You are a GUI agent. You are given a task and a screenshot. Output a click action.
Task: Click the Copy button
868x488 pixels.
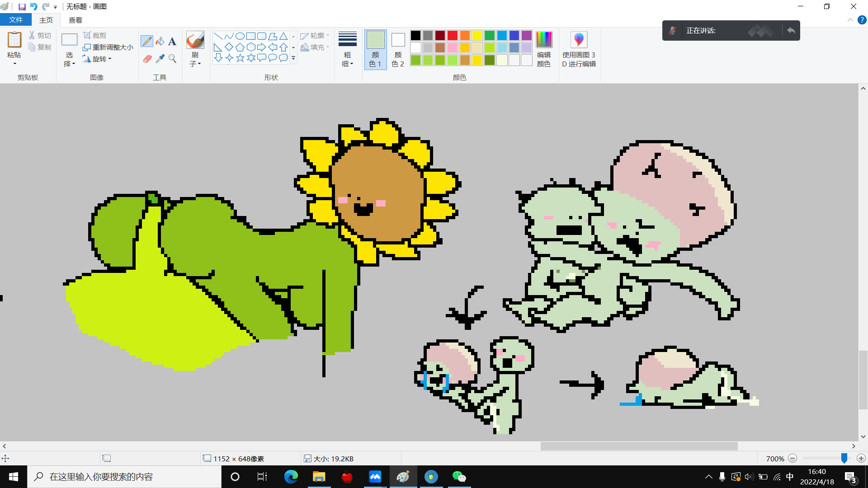coord(40,47)
